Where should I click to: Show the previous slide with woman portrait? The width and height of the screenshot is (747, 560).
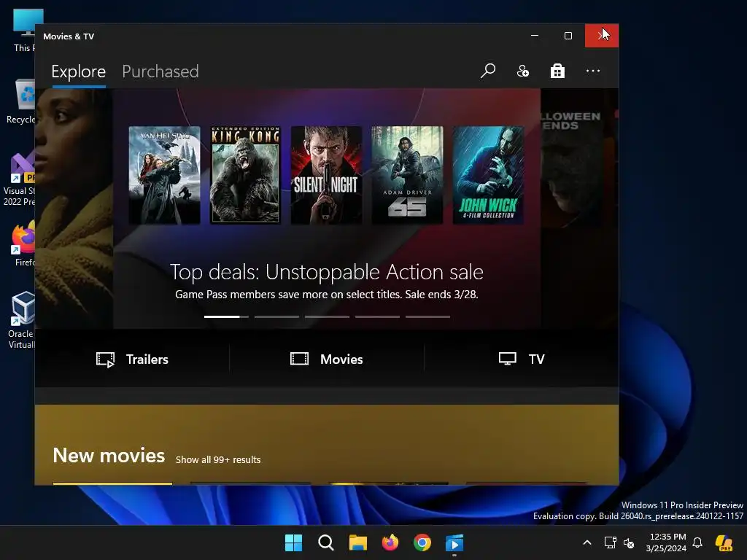[74, 208]
